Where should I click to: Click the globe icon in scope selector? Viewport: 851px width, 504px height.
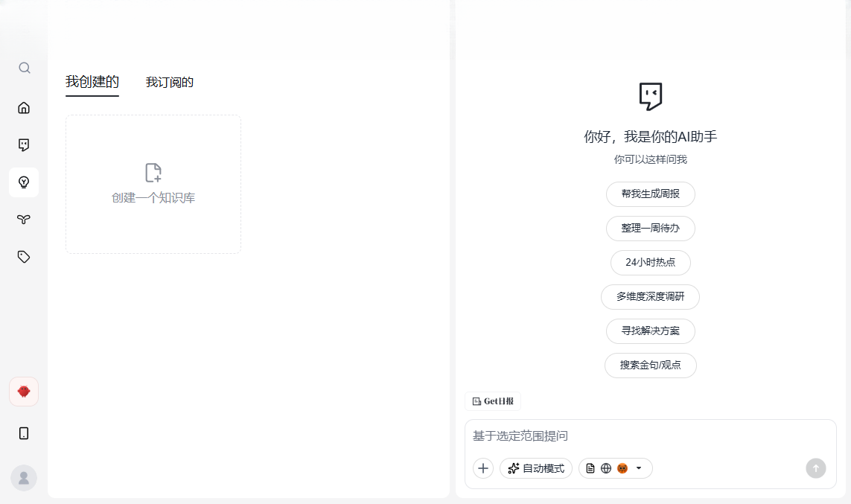tap(606, 468)
